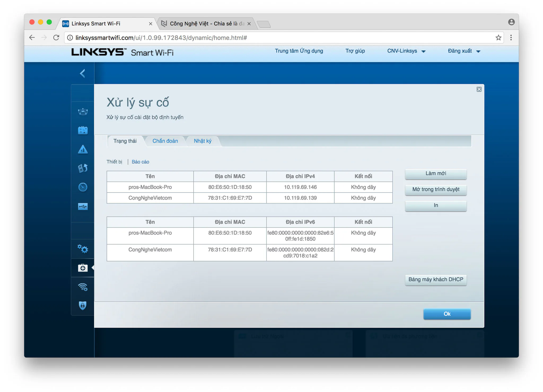Open the Speed Test gauge icon

[x=83, y=187]
